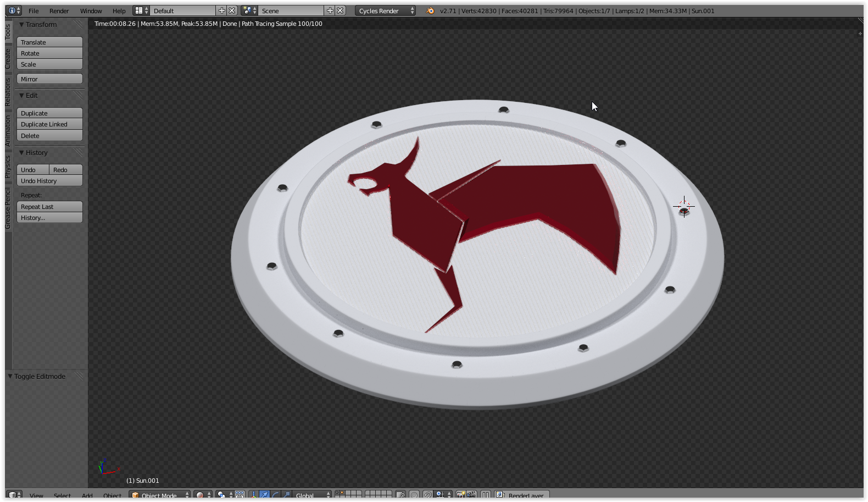Click the translate manipulator arrow icon
The image size is (868, 502).
264,495
